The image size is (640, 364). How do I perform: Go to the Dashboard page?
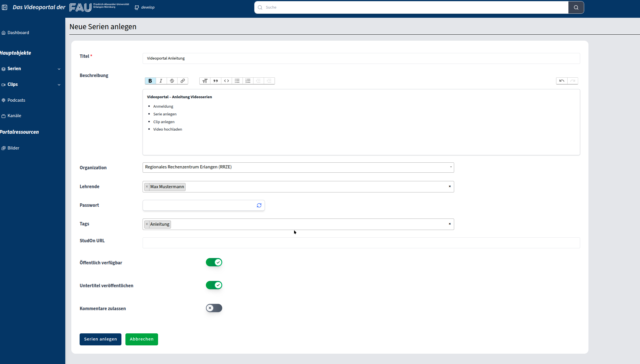pyautogui.click(x=18, y=33)
